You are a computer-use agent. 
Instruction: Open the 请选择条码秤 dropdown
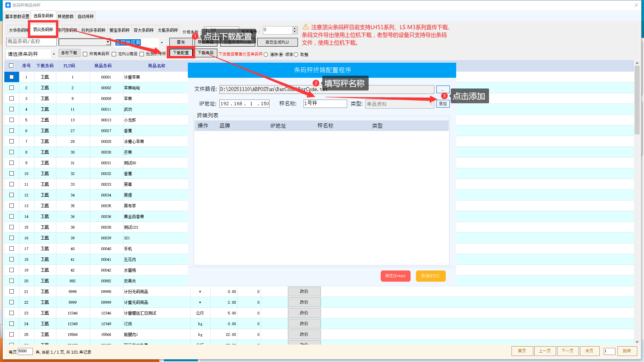click(53, 54)
